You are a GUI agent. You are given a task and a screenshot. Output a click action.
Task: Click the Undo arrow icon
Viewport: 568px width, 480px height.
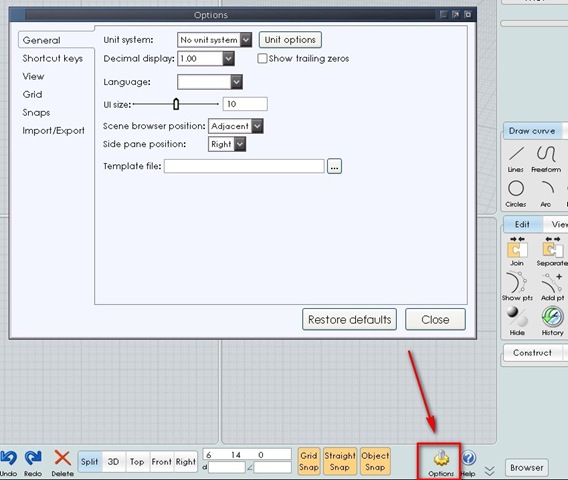[x=8, y=458]
